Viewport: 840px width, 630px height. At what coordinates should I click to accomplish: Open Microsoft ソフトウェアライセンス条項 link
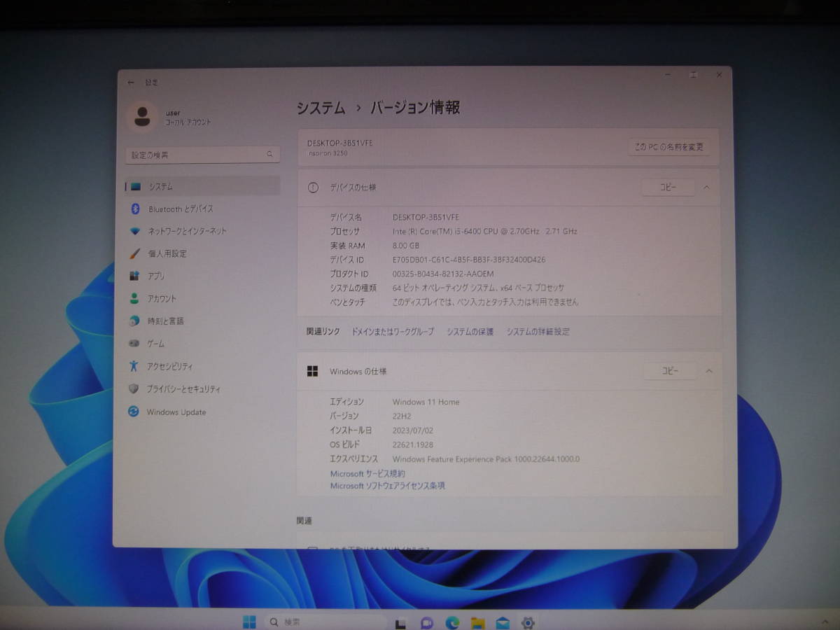coord(388,486)
